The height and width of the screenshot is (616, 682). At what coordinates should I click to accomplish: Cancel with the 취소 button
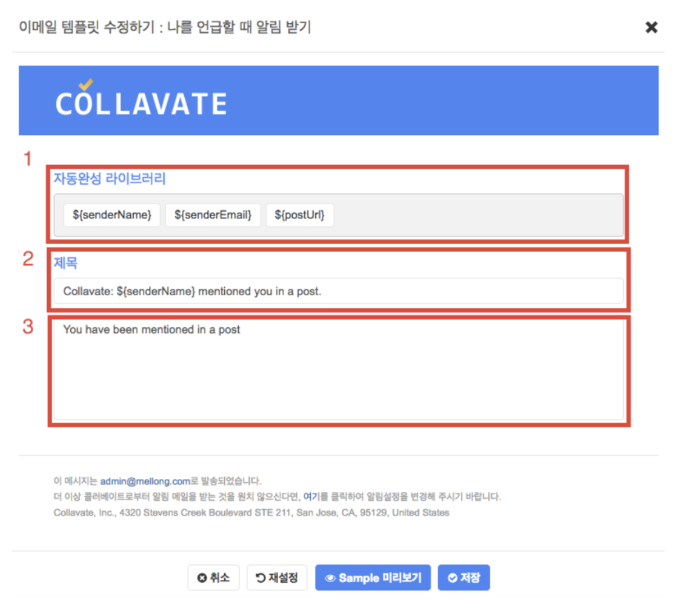[214, 578]
